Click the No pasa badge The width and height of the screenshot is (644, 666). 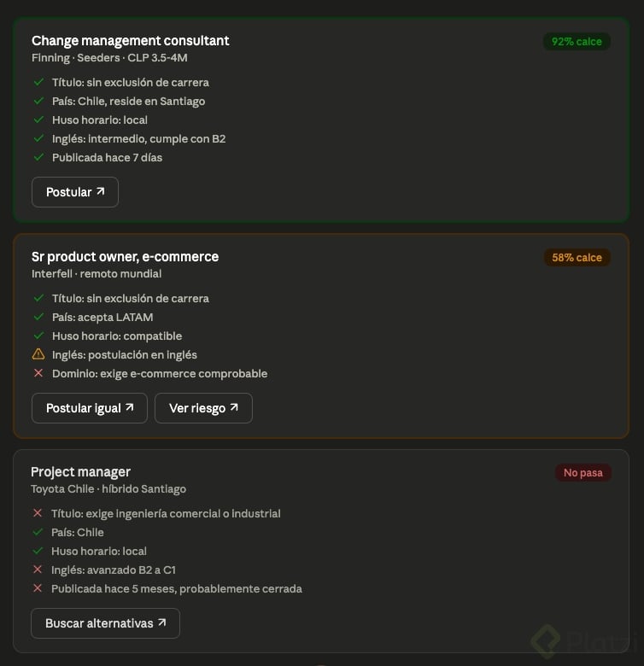click(583, 473)
